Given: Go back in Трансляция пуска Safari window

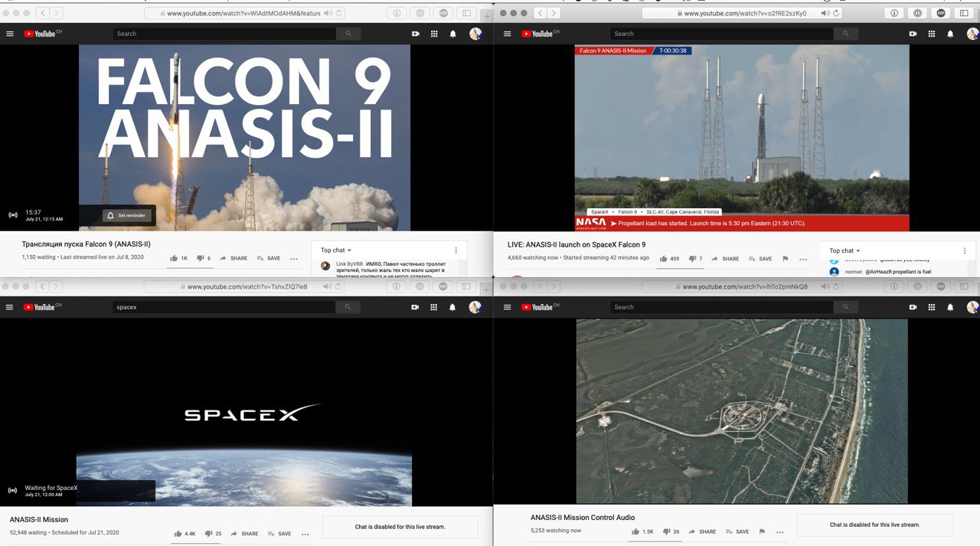Looking at the screenshot, I should pos(42,13).
